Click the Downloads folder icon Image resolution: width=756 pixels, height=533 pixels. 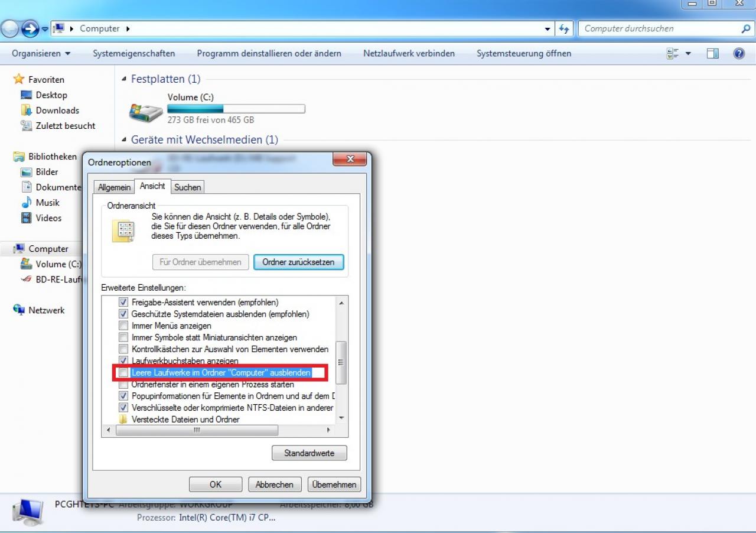pos(26,110)
